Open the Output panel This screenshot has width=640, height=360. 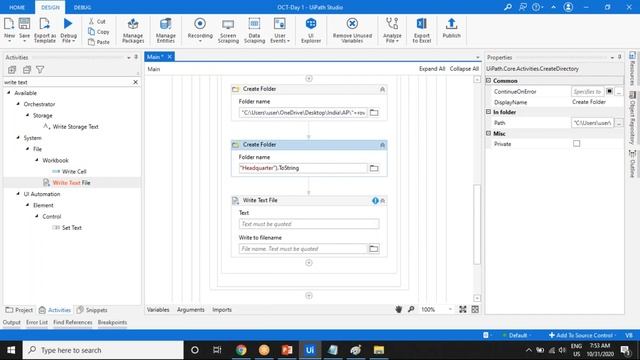point(11,322)
